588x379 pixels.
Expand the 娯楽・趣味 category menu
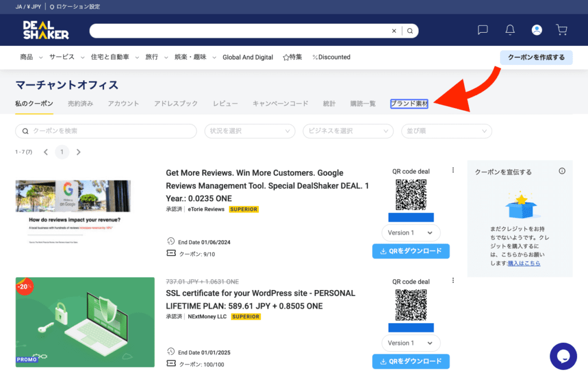pos(195,57)
